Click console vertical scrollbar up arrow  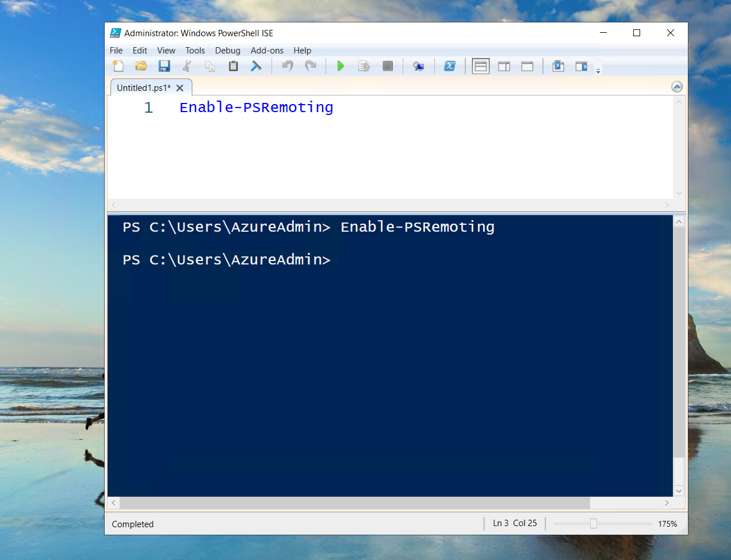[x=679, y=222]
